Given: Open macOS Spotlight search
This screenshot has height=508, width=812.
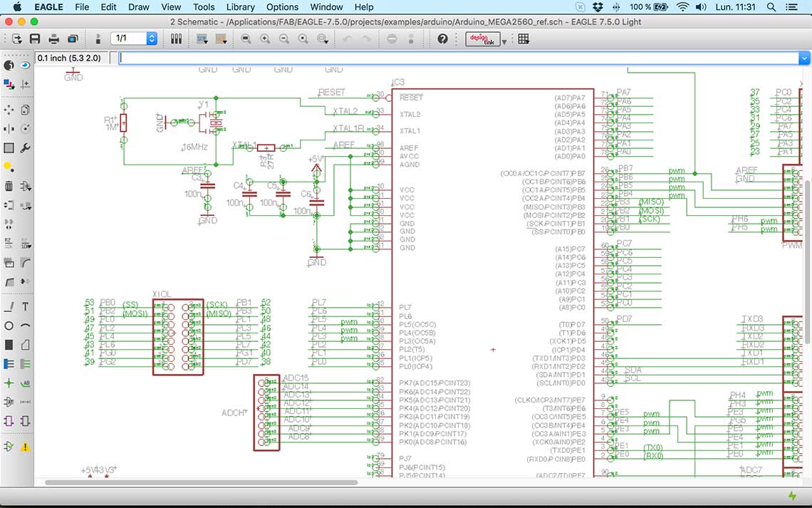Looking at the screenshot, I should click(771, 7).
